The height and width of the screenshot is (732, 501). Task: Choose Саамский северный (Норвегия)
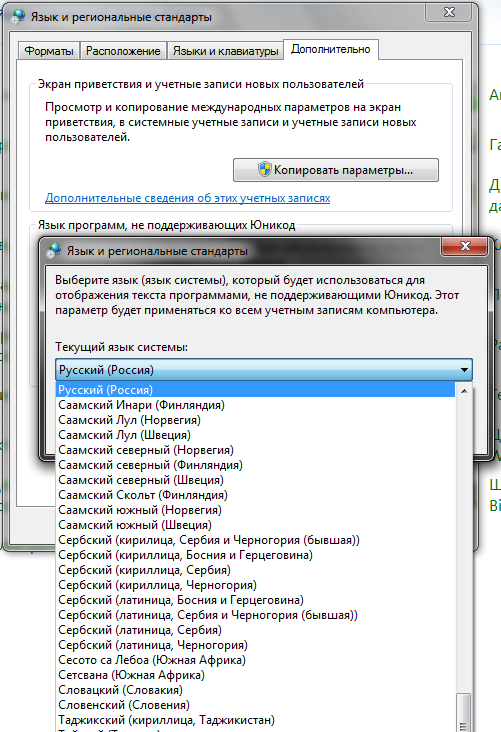pyautogui.click(x=255, y=450)
